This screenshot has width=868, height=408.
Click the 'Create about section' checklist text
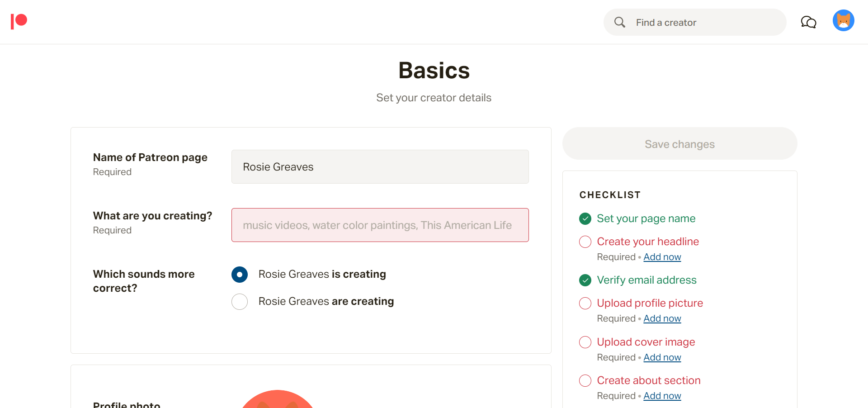[649, 381]
